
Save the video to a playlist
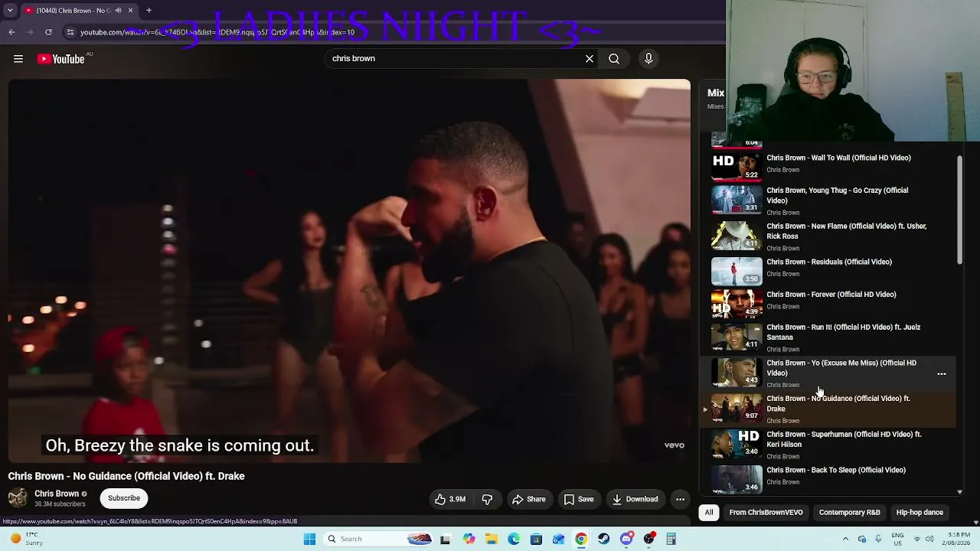pos(579,499)
